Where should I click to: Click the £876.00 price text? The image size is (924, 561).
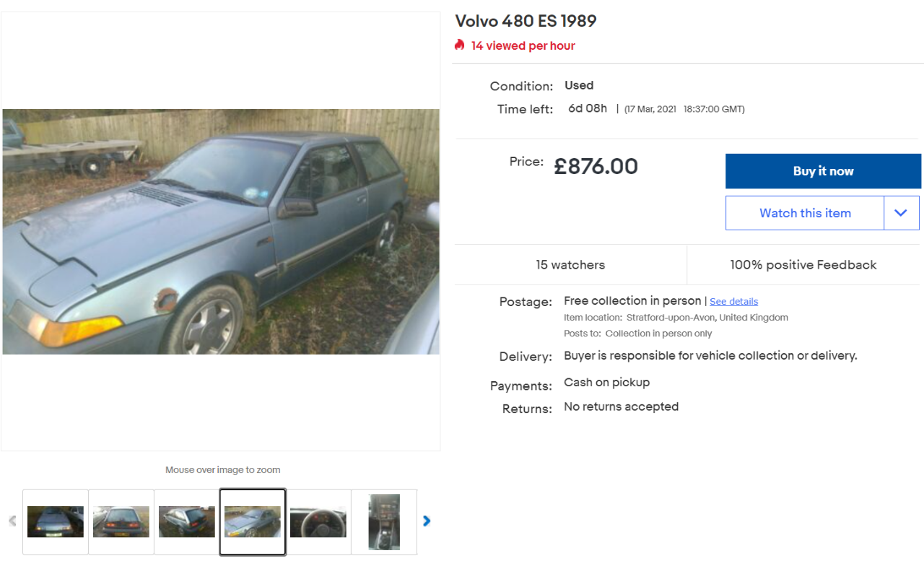click(x=596, y=167)
